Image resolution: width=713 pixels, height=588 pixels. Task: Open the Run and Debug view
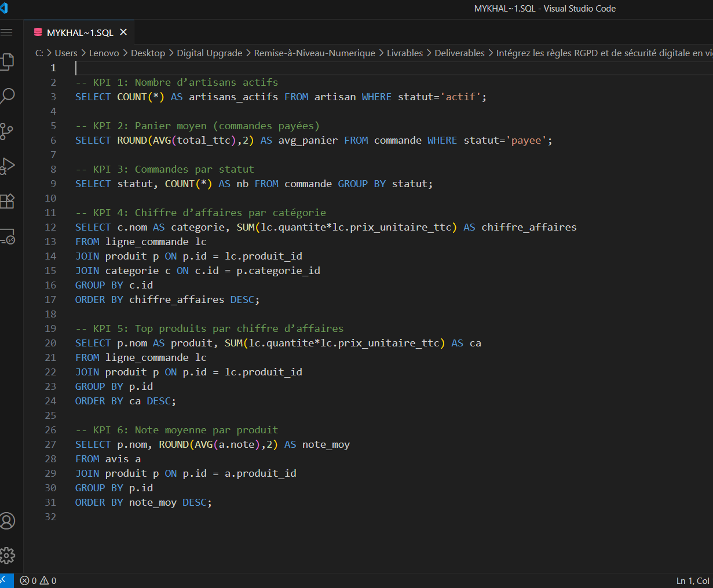[7, 166]
